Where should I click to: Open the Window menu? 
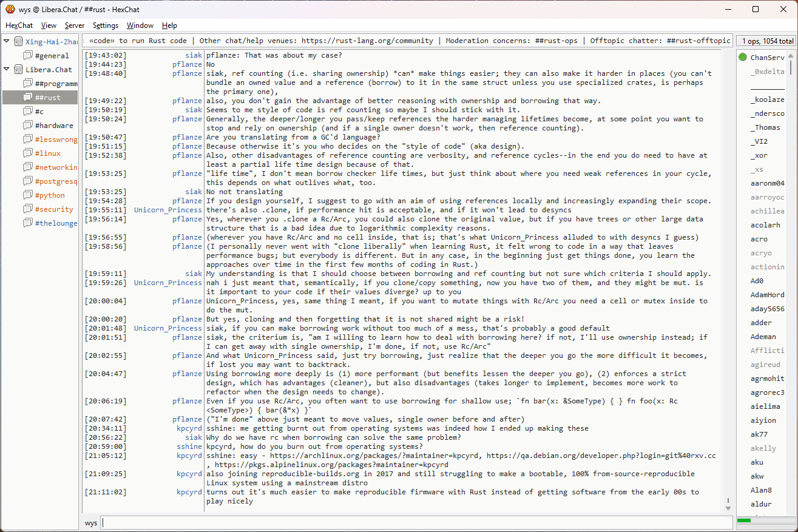140,25
